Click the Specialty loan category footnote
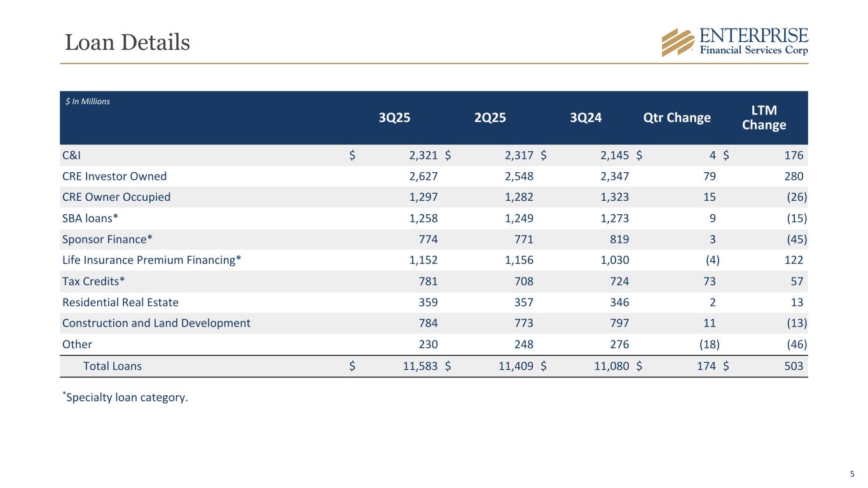868x488 pixels. tap(125, 398)
